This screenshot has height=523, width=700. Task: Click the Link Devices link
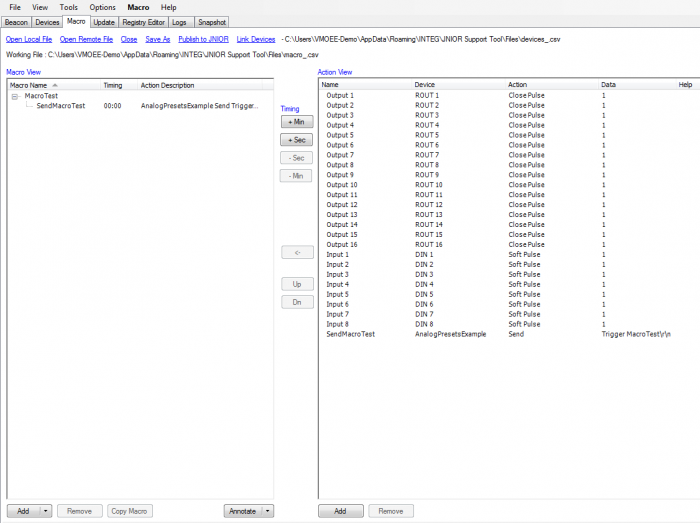click(x=256, y=39)
